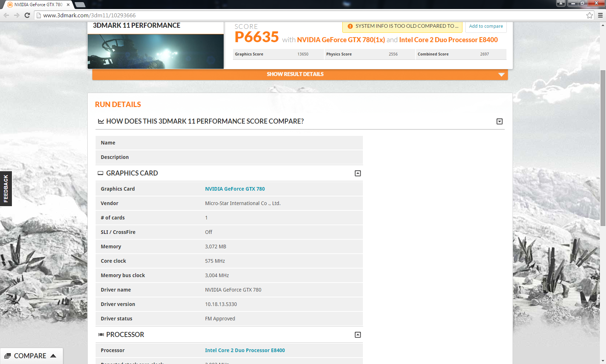Select the NVIDIA GeForce GTX 780 browser tab
The height and width of the screenshot is (364, 606).
(38, 5)
